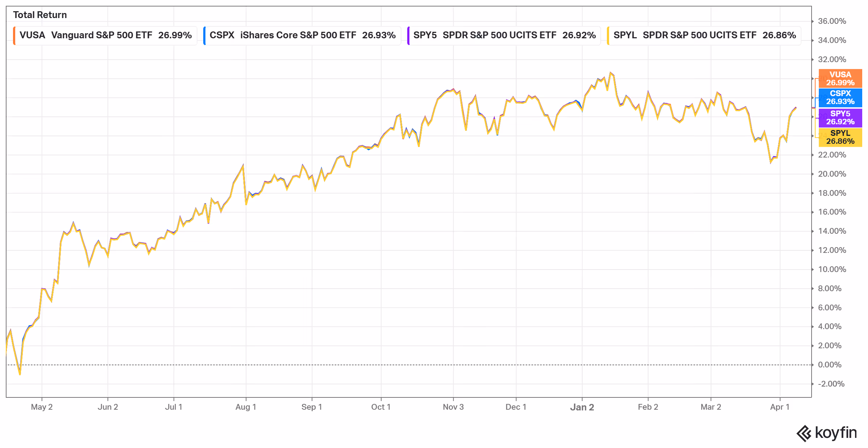Select the SPYL SPDR S&P 500 UCITS legend
Viewport: 868px width, 448px height.
(705, 35)
